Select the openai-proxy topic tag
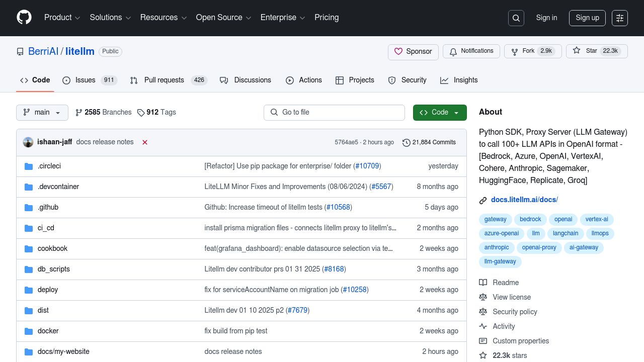Viewport: 644px width, 362px height. click(x=539, y=247)
